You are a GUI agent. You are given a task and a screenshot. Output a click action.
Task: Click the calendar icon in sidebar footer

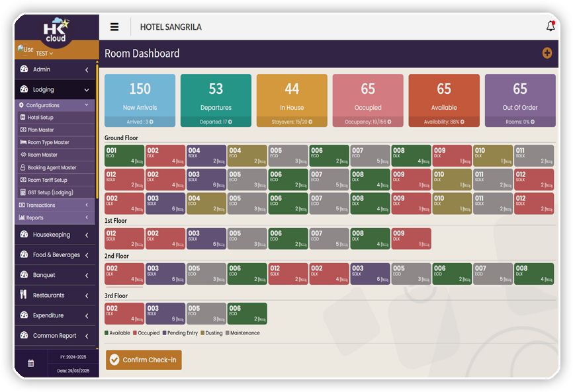30,363
